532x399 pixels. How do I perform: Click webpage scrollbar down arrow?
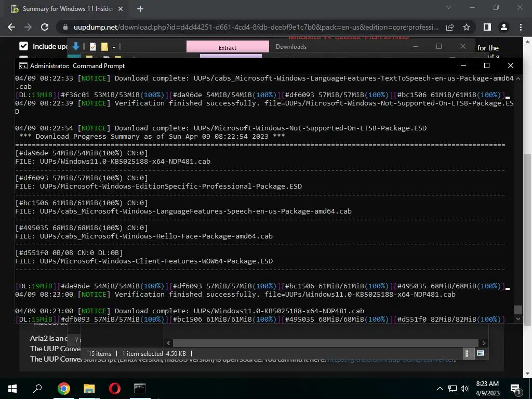(x=528, y=374)
